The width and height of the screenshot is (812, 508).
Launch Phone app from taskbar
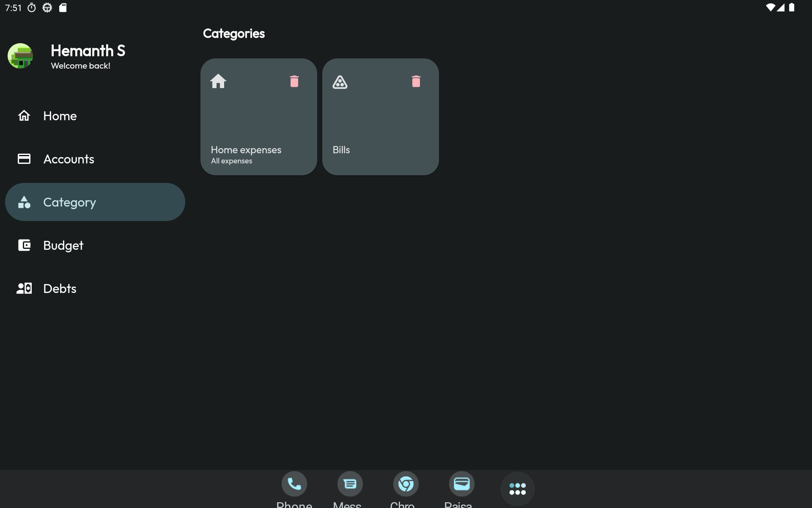tap(294, 484)
